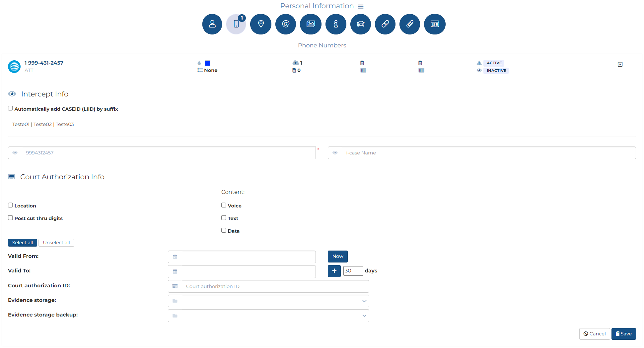Viewport: 644px width, 348px height.
Task: Check the Location checkbox
Action: coord(11,205)
